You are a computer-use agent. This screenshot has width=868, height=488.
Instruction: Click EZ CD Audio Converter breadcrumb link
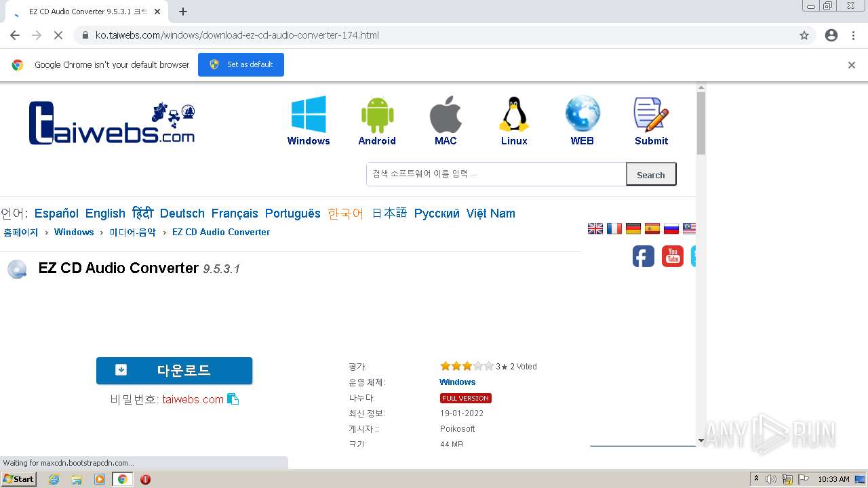point(221,232)
